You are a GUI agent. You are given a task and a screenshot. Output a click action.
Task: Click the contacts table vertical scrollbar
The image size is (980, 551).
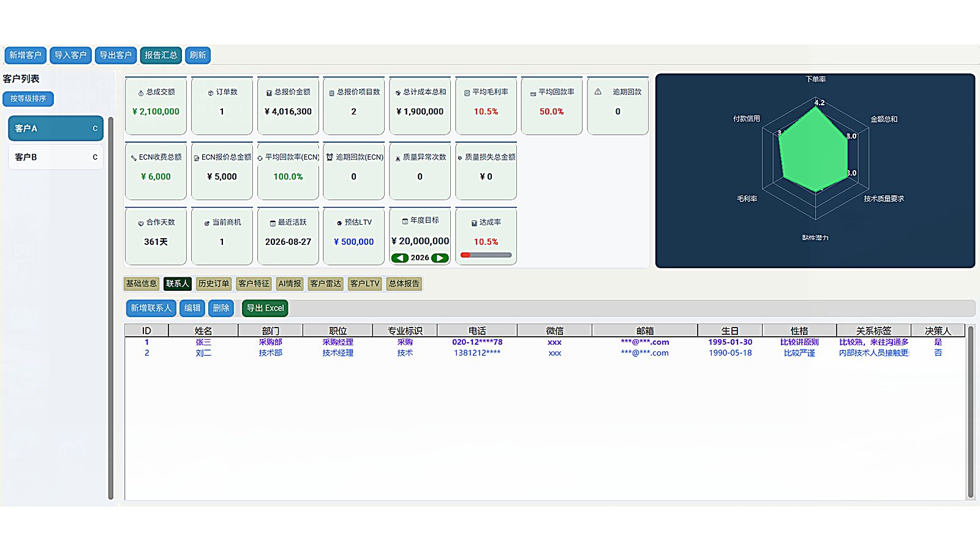point(970,412)
